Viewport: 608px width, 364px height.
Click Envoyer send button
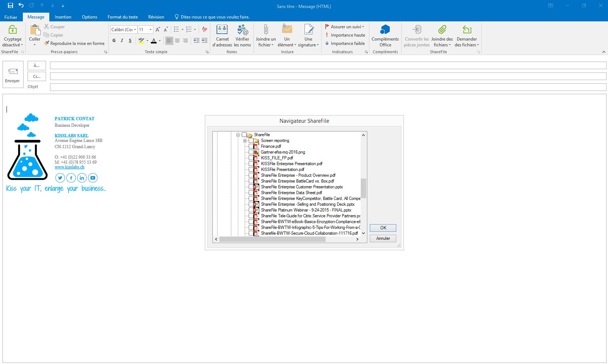pos(13,74)
